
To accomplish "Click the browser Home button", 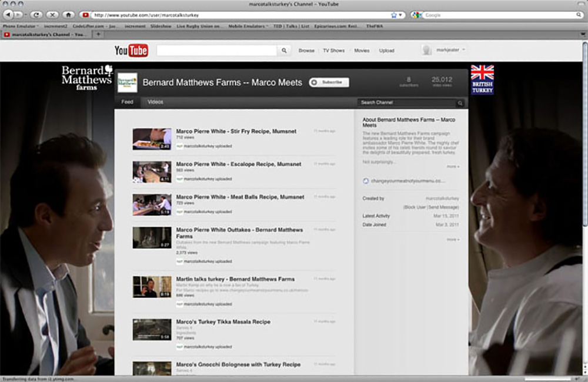I will tap(69, 15).
